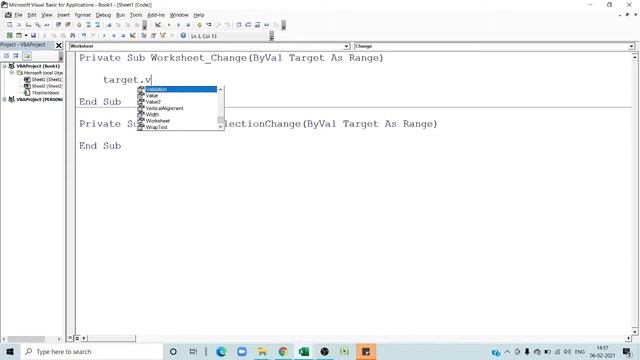Click the code pane's horizontal scrollbar thumb
Image resolution: width=640 pixels, height=360 pixels.
tap(111, 338)
